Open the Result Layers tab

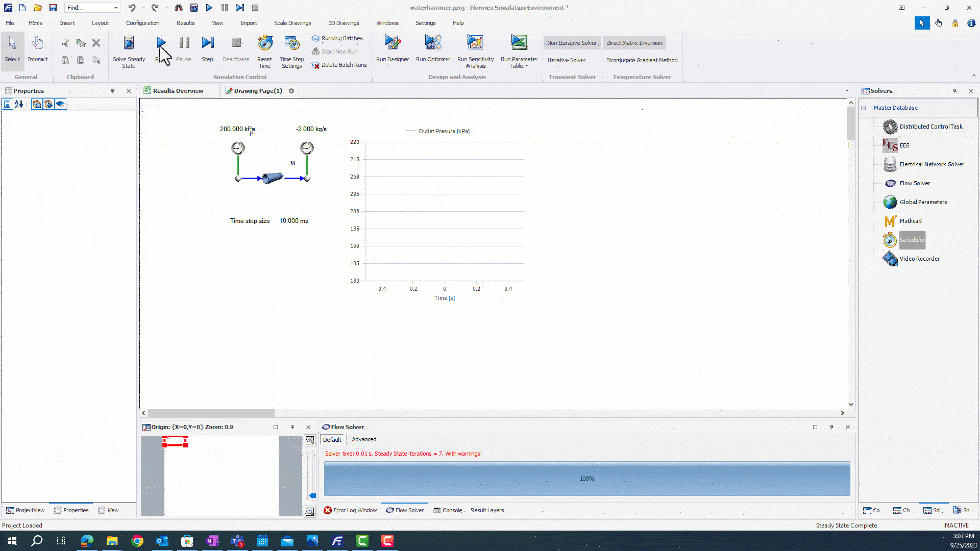pyautogui.click(x=487, y=510)
